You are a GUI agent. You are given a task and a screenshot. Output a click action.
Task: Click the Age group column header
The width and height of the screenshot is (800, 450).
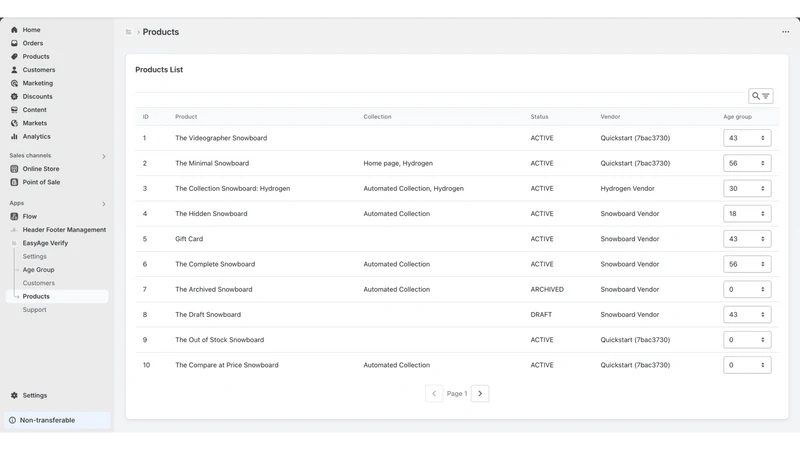737,116
